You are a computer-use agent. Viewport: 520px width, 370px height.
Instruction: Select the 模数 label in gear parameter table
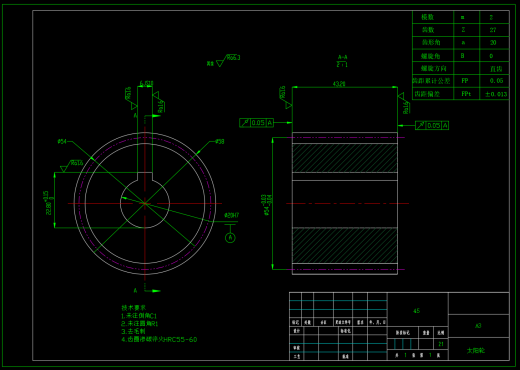tap(427, 17)
